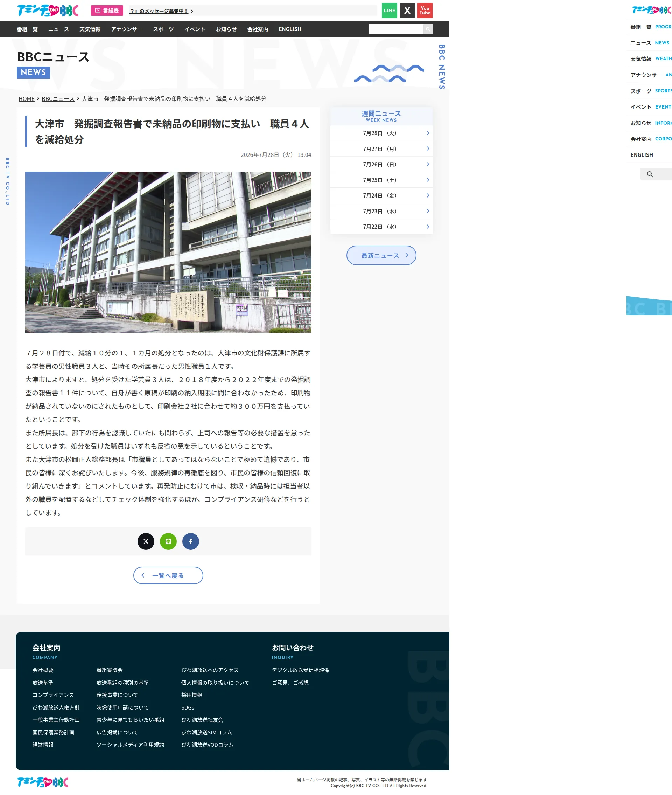The image size is (672, 795).
Task: Share article on X via round icon
Action: tap(146, 541)
